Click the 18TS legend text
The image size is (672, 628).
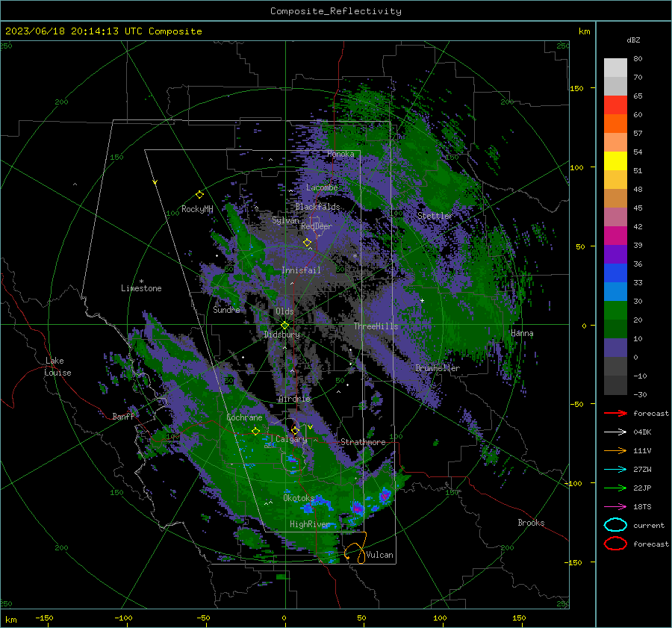[642, 507]
